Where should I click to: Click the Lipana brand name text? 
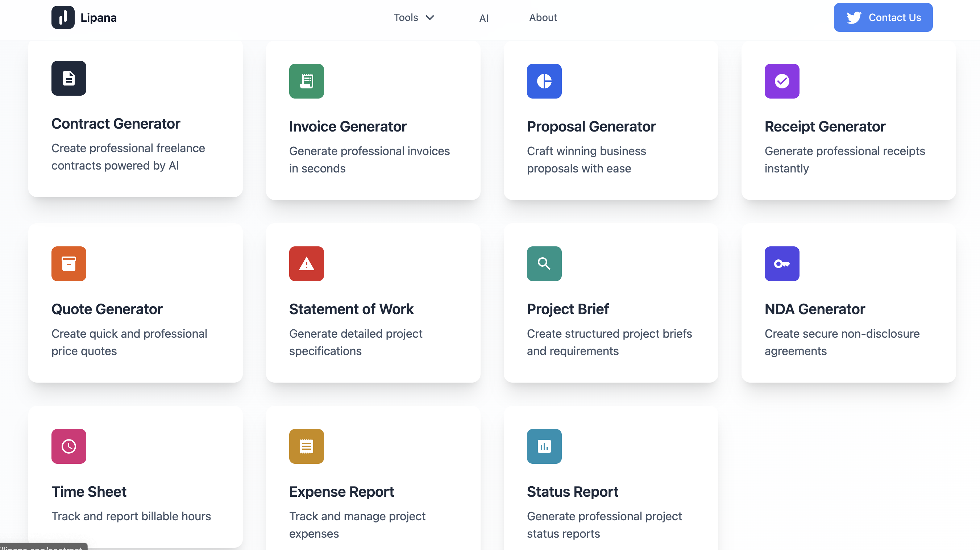pos(99,17)
